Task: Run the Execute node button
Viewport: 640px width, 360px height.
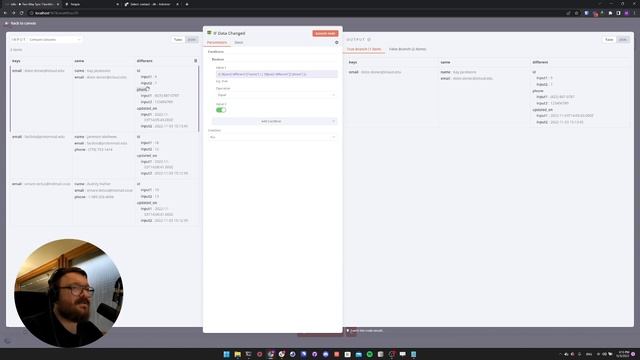Action: click(325, 33)
